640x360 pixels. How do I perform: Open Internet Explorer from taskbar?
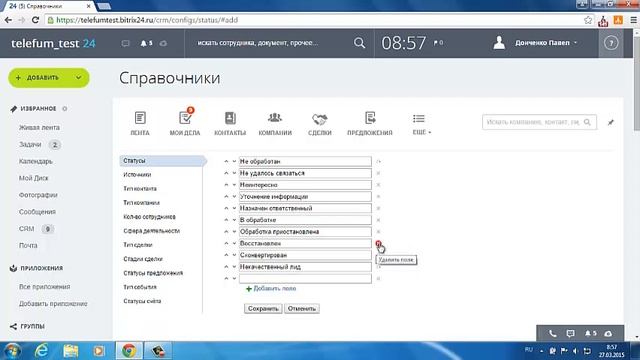click(41, 351)
